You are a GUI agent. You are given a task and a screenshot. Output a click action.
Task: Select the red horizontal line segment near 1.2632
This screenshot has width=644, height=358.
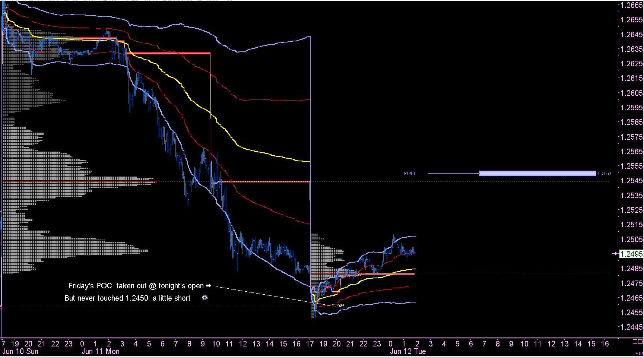pos(168,53)
